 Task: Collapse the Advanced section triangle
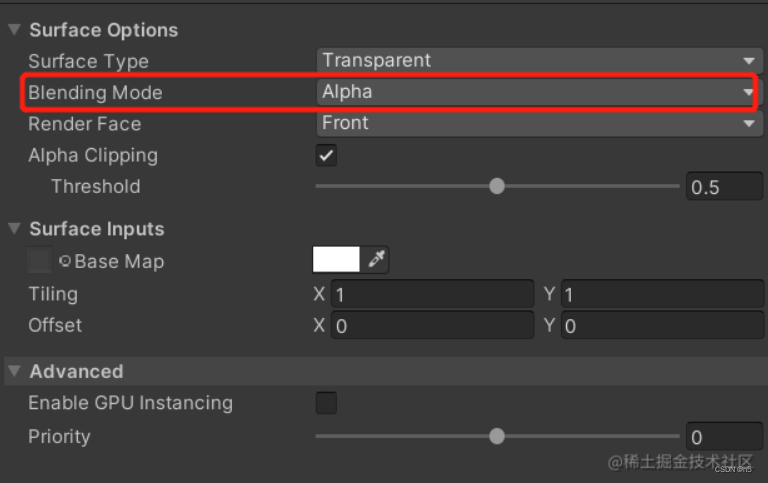pyautogui.click(x=14, y=371)
